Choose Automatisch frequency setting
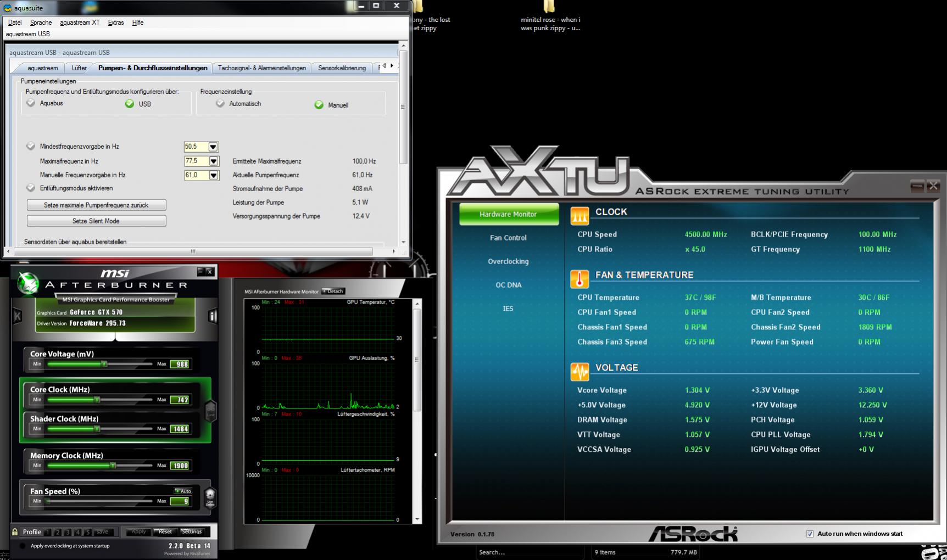 point(220,103)
